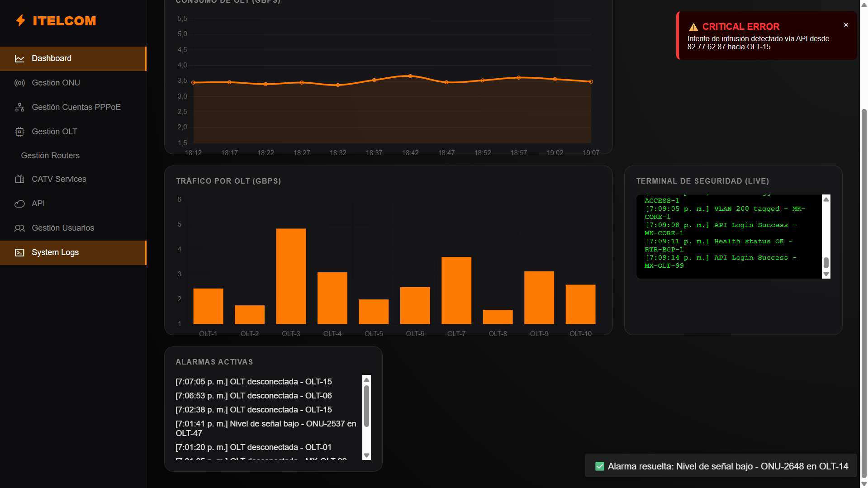Navigate to API section
The width and height of the screenshot is (868, 488).
(x=73, y=204)
